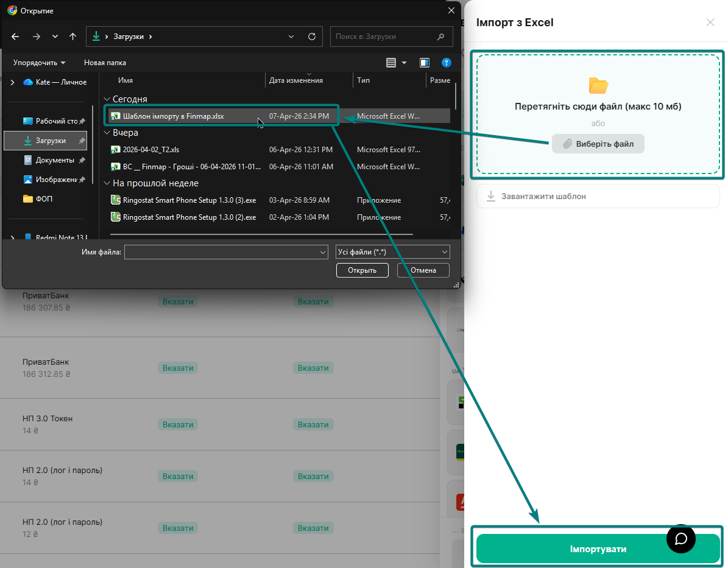Open the view options dropdown
Image resolution: width=728 pixels, height=568 pixels.
click(x=405, y=63)
